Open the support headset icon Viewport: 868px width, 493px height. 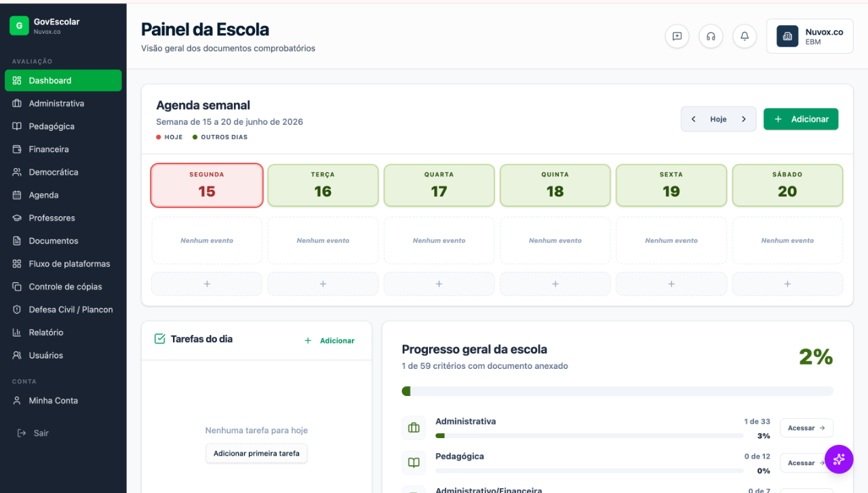[x=711, y=37]
